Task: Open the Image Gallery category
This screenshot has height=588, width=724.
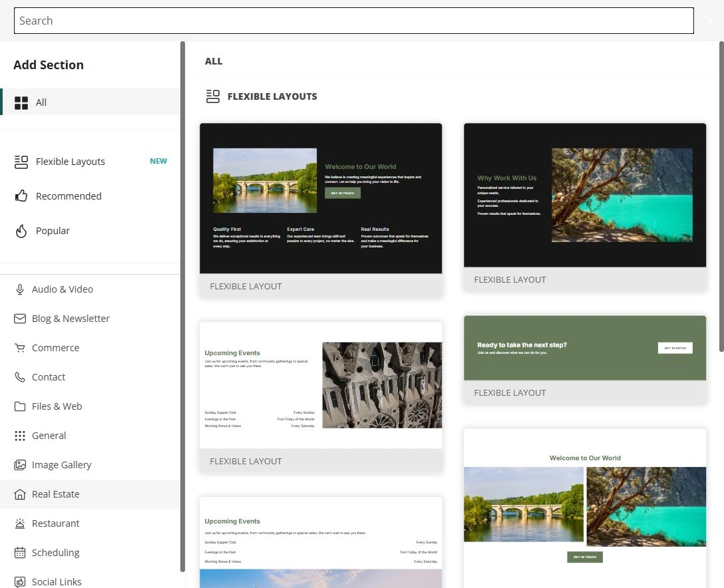Action: [90, 465]
